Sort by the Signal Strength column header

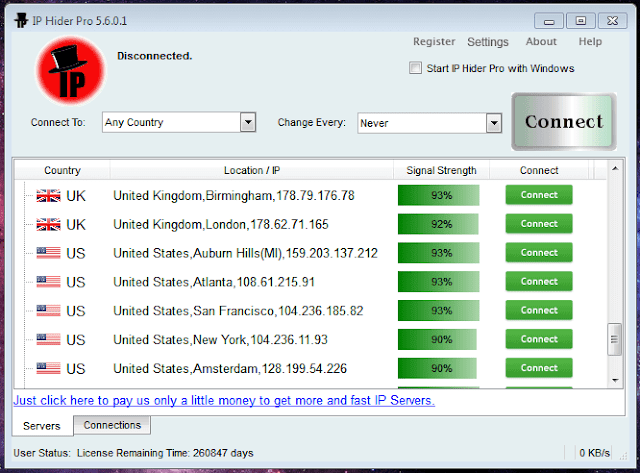click(x=441, y=170)
